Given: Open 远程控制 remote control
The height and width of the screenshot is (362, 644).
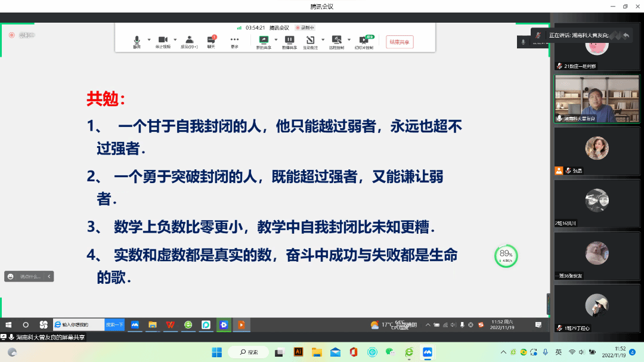Looking at the screenshot, I should click(336, 41).
